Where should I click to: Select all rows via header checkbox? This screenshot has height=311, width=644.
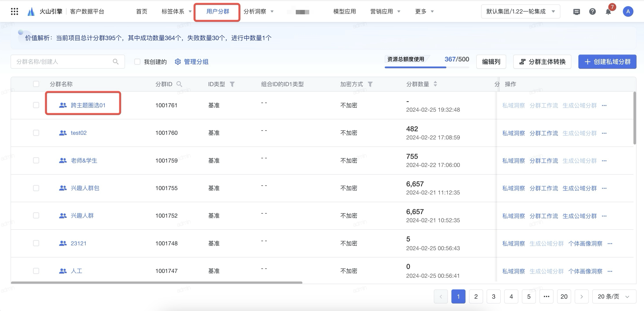coord(36,84)
